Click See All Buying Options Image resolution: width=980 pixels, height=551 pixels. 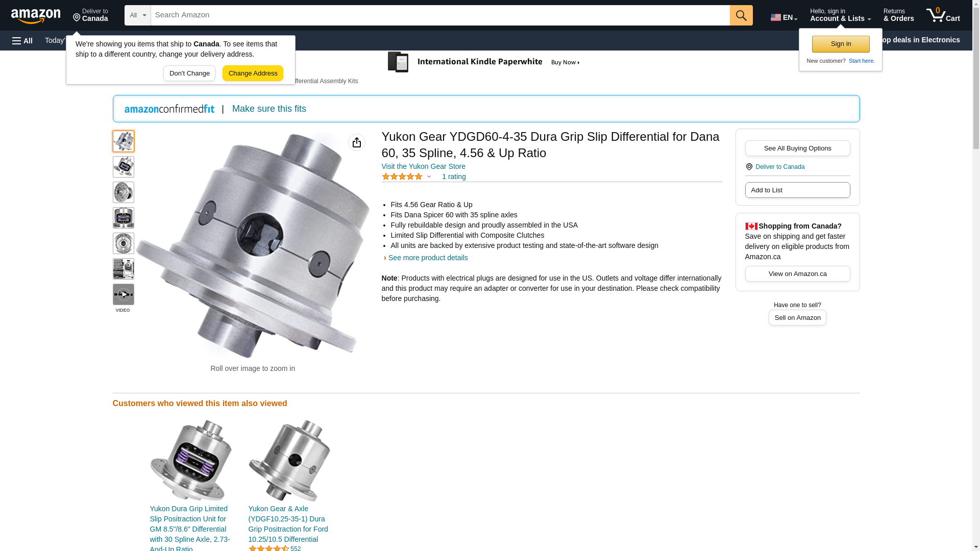pyautogui.click(x=797, y=148)
